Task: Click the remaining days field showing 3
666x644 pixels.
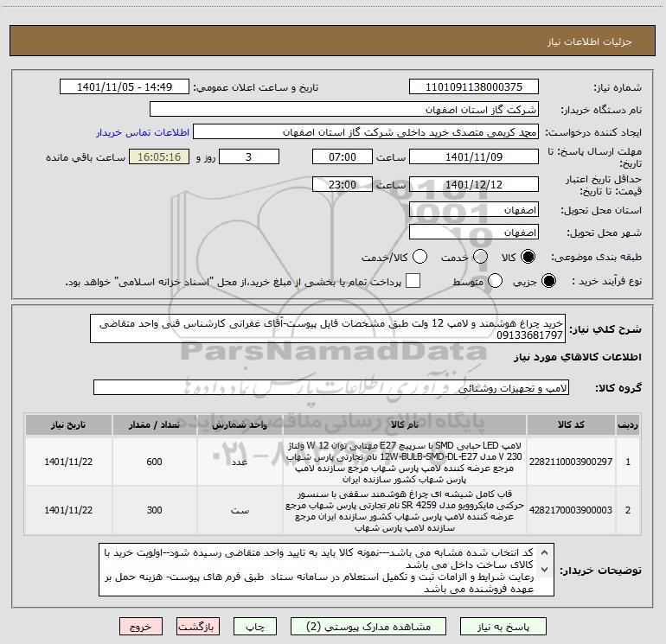Action: pos(249,156)
